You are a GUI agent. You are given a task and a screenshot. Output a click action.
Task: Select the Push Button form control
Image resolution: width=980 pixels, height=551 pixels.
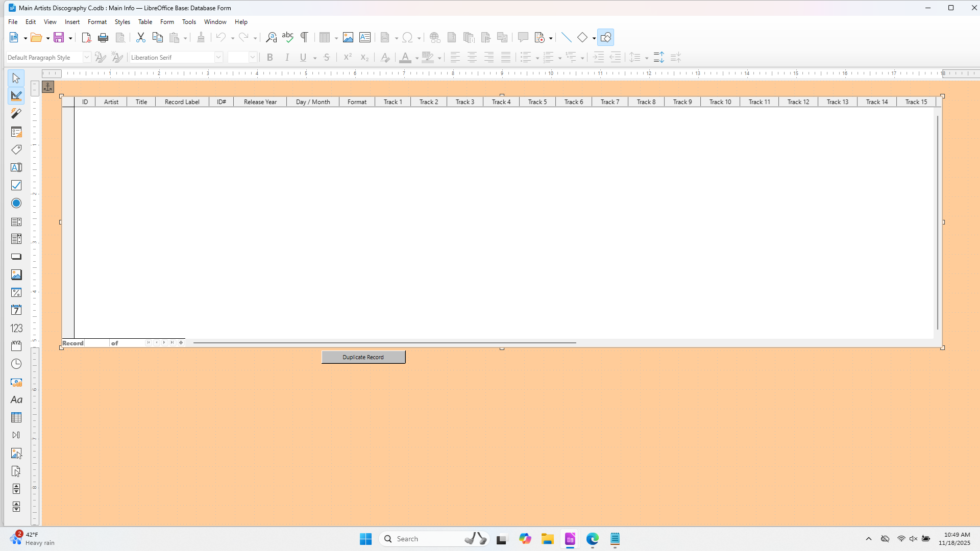16,257
